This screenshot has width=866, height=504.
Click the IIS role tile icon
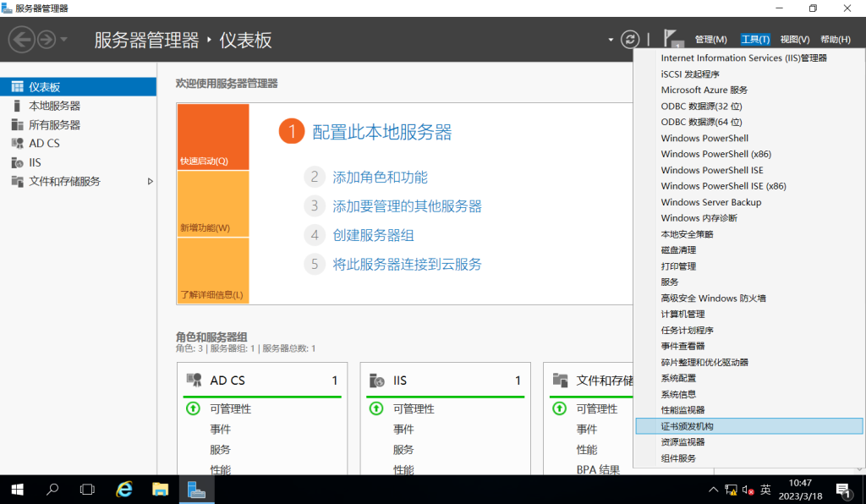(x=376, y=380)
